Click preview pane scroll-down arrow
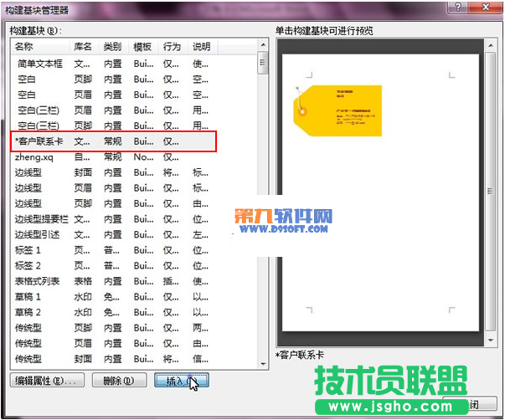The width and height of the screenshot is (505, 420). (491, 341)
